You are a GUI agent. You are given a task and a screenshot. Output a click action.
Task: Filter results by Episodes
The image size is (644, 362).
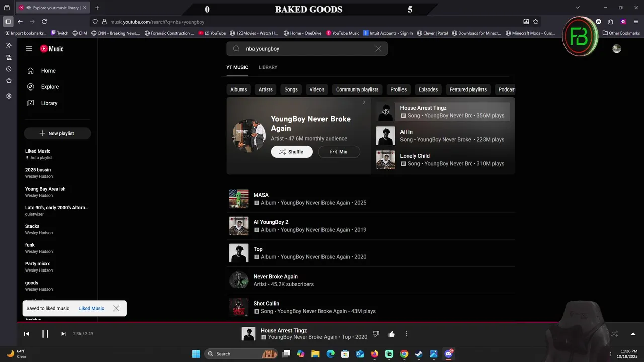pyautogui.click(x=428, y=89)
